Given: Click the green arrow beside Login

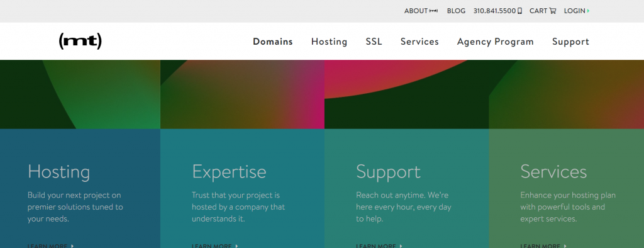Looking at the screenshot, I should [588, 11].
